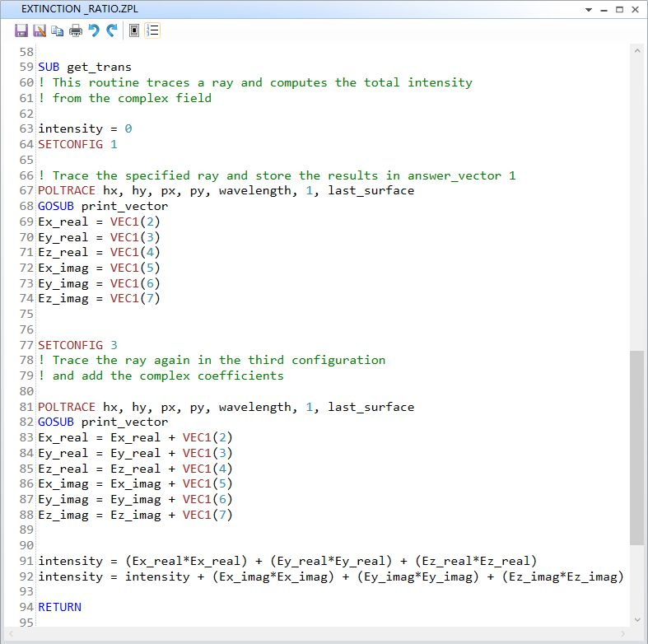This screenshot has width=648, height=644.
Task: Toggle line numbers display icon
Action: pyautogui.click(x=153, y=30)
